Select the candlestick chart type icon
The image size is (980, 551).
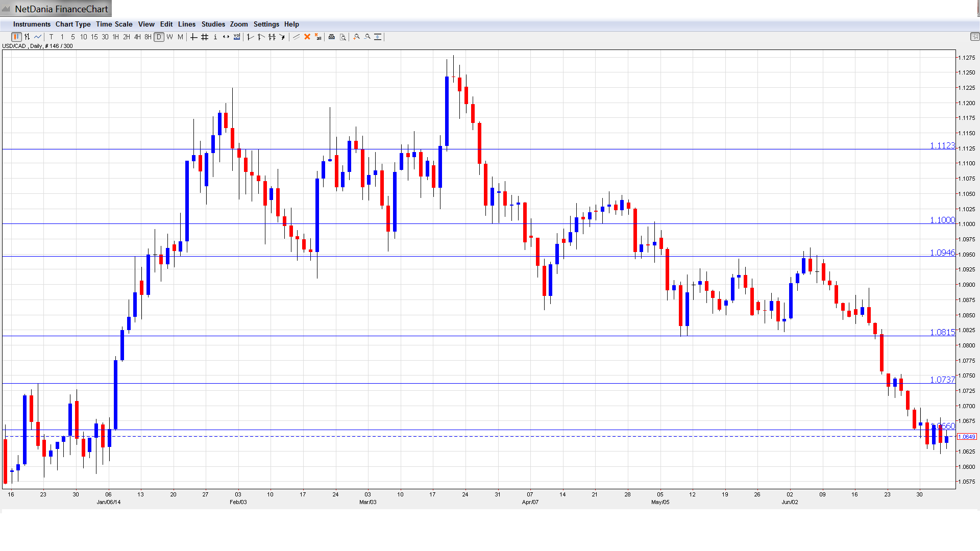16,37
